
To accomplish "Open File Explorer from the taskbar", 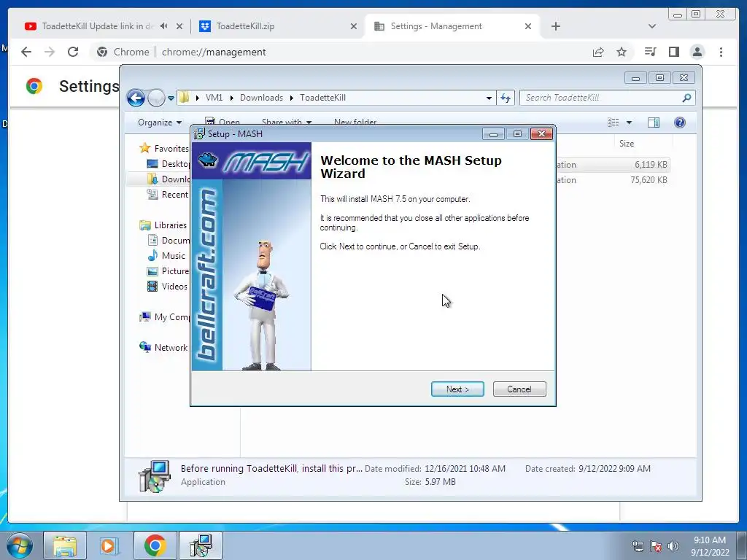I will (65, 545).
